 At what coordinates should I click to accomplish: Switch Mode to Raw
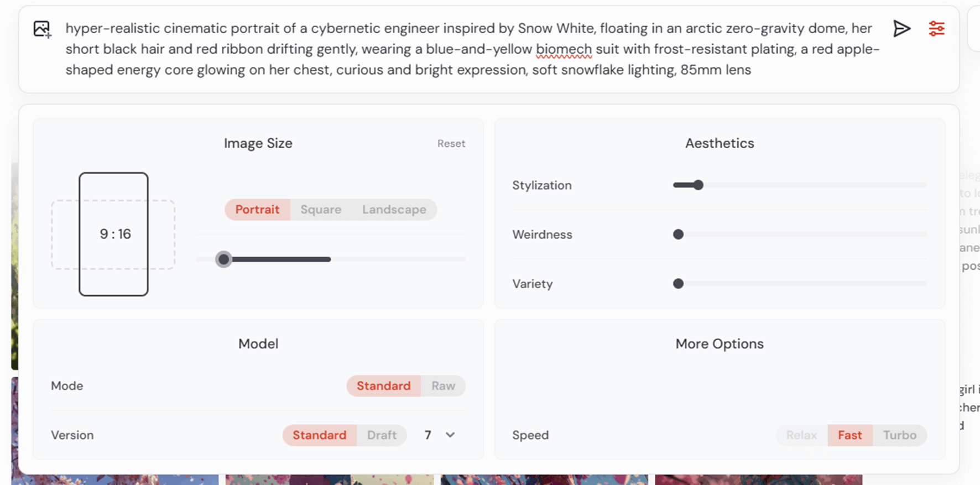[443, 386]
